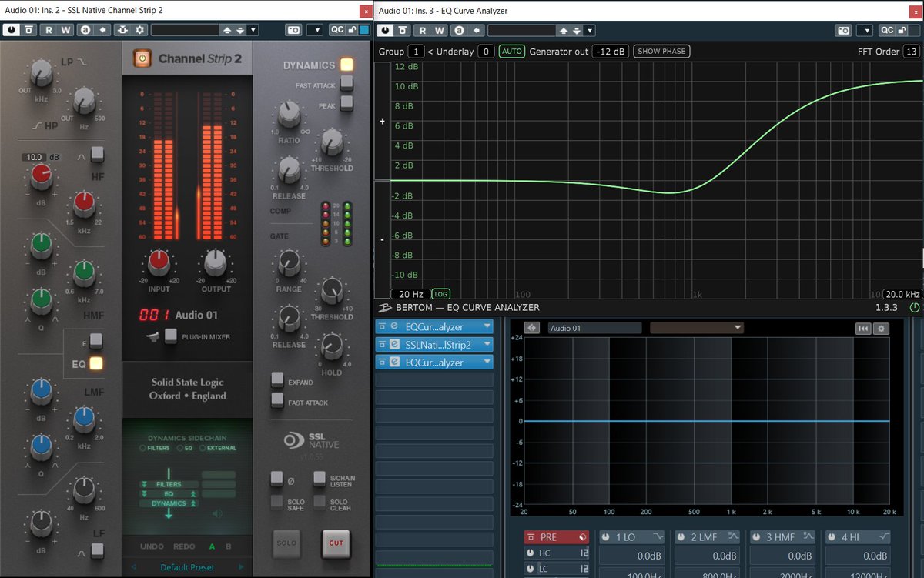The width and height of the screenshot is (924, 578).
Task: Select FILTERS sidechain radio option
Action: pyautogui.click(x=142, y=448)
